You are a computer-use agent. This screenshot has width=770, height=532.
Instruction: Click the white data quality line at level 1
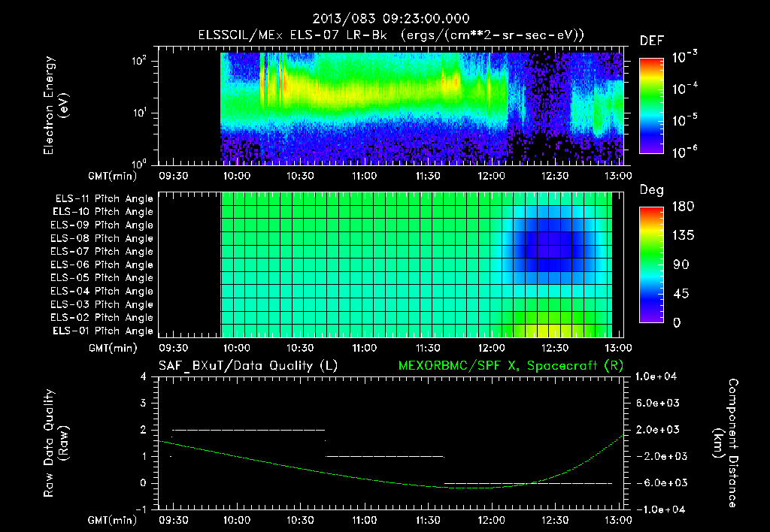point(385,456)
